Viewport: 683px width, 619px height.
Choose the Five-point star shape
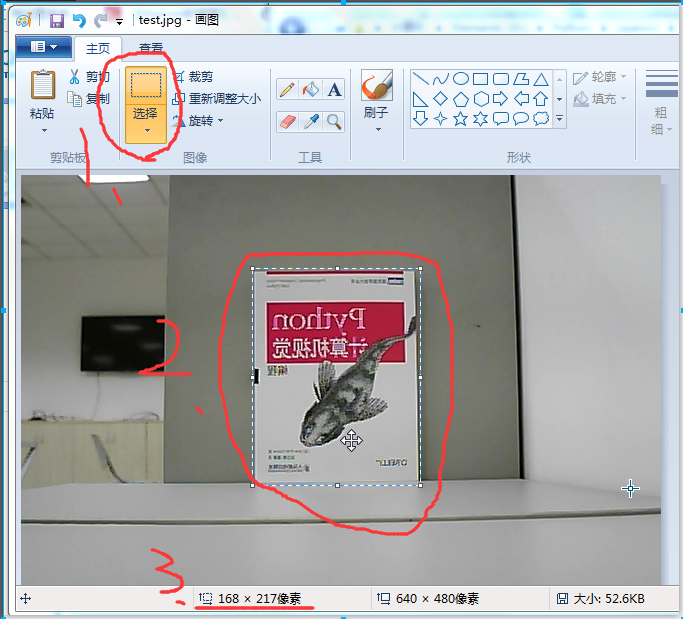tap(461, 118)
